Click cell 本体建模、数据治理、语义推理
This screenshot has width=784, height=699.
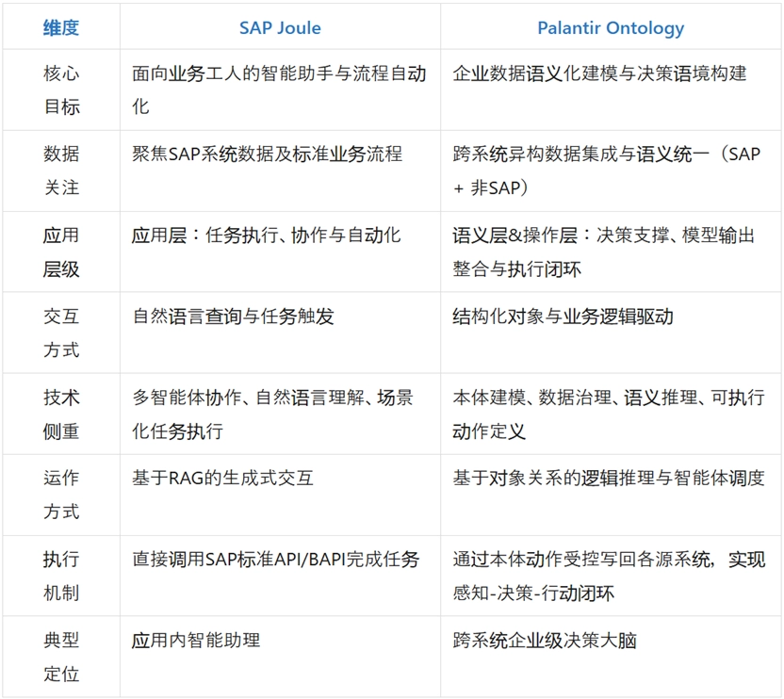click(x=609, y=415)
